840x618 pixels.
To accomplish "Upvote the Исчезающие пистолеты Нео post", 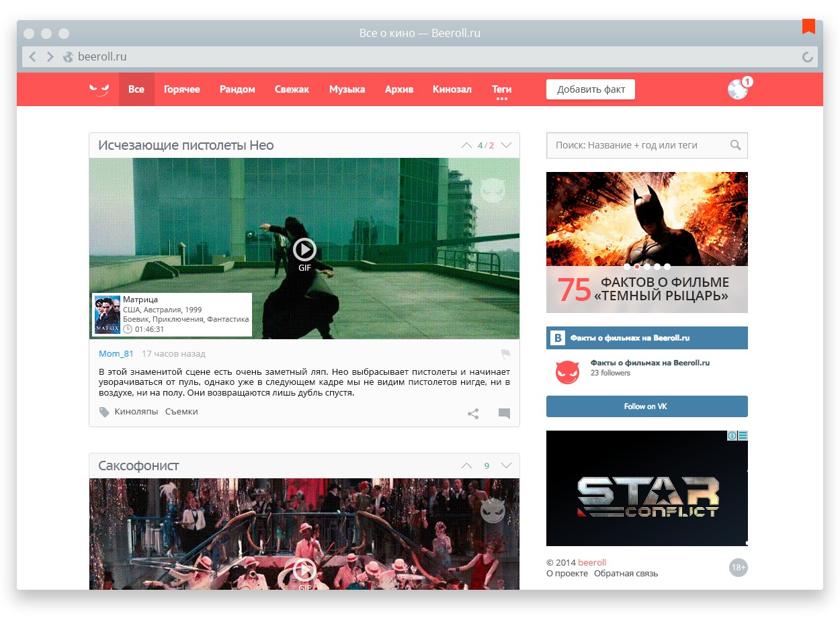I will pos(466,145).
